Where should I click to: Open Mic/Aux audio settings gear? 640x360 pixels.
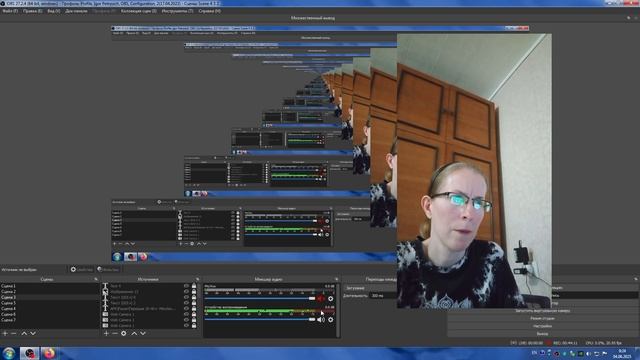coord(331,299)
